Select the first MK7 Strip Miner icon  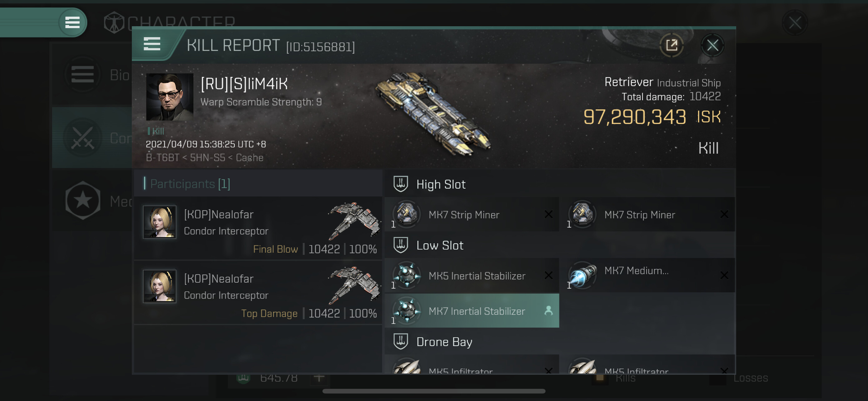tap(407, 214)
